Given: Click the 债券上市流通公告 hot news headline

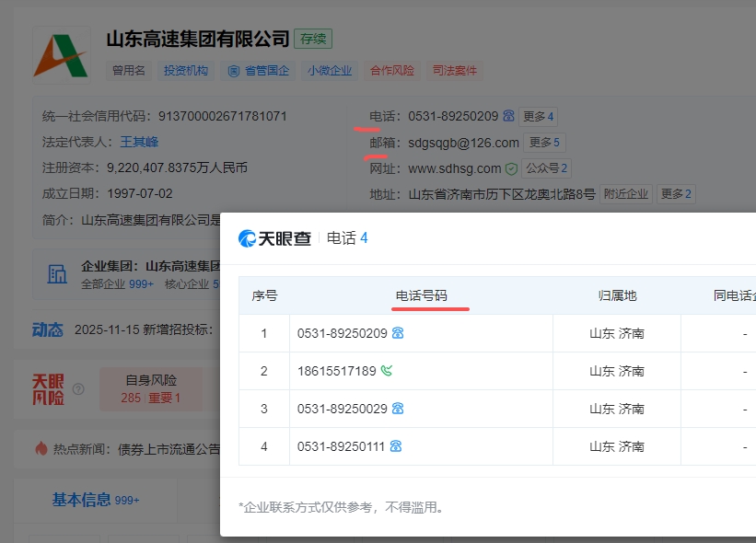Looking at the screenshot, I should click(169, 449).
